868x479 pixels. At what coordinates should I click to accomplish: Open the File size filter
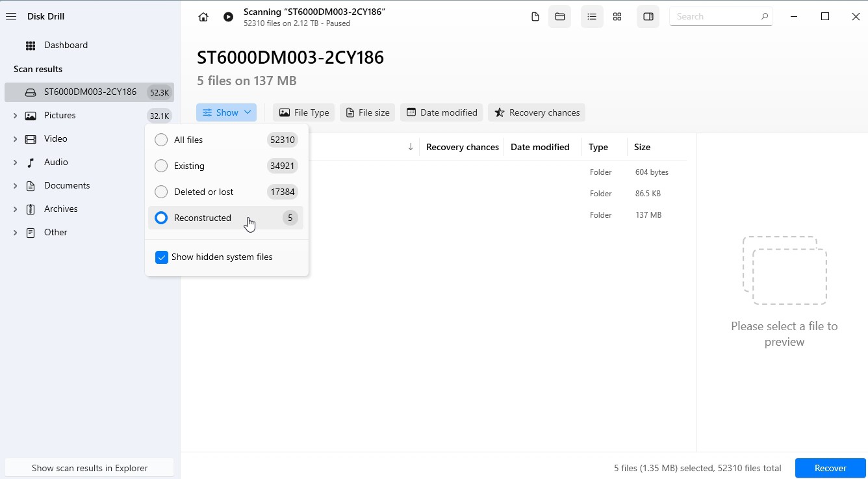click(368, 112)
